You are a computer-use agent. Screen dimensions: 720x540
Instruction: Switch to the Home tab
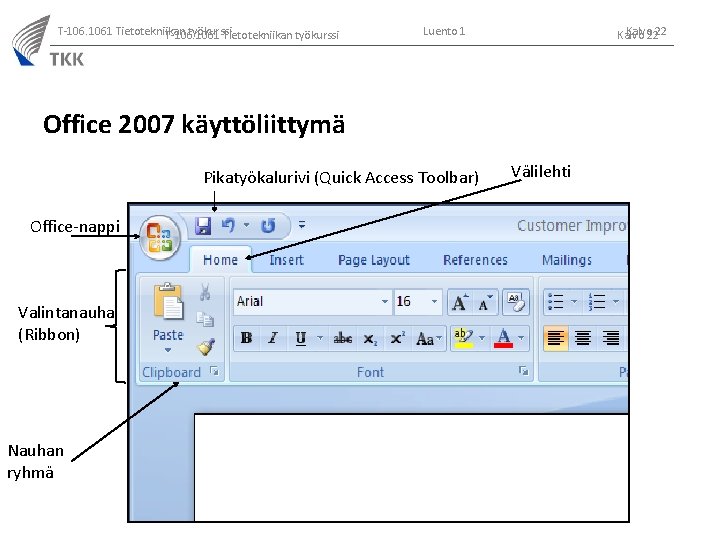[220, 260]
